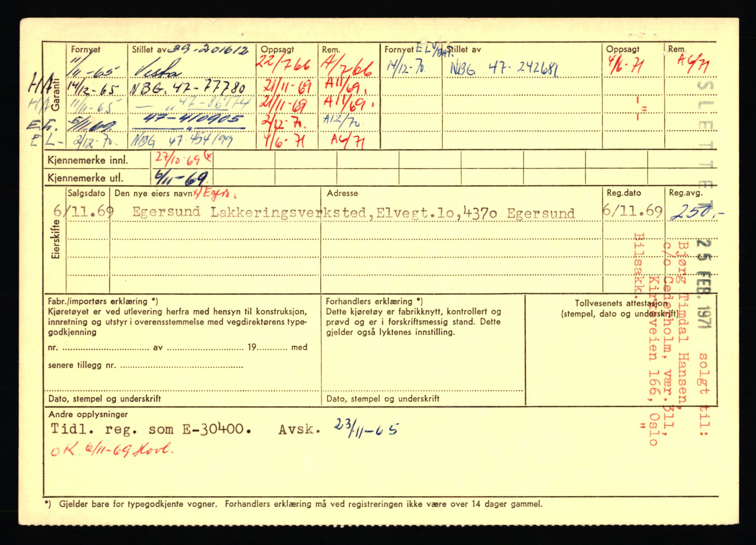The width and height of the screenshot is (756, 545).
Task: Click the 'Reg.dato' column header
Action: (x=624, y=193)
